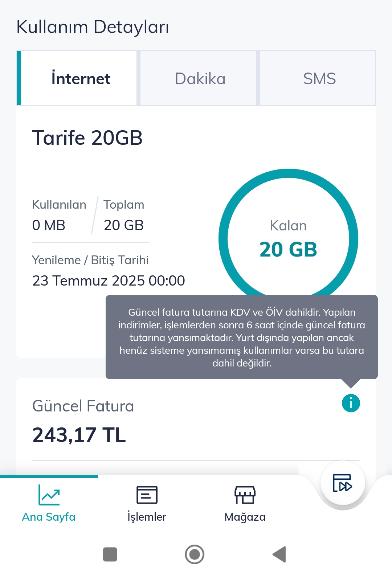Switch to the SMS tab
The width and height of the screenshot is (392, 578).
(319, 78)
